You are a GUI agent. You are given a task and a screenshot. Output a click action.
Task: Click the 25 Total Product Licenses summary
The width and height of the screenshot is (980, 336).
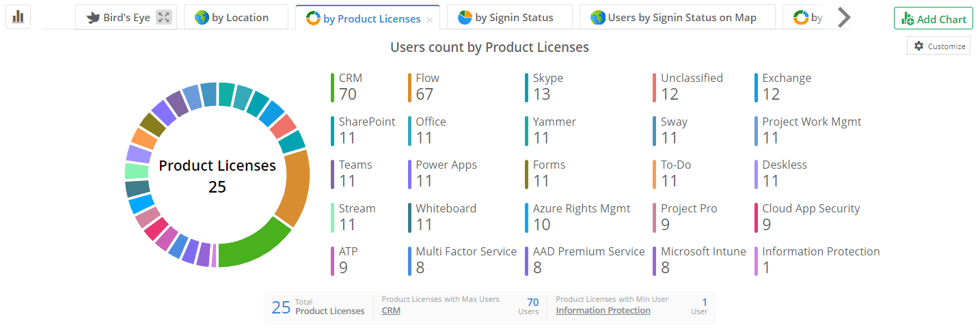pos(318,307)
